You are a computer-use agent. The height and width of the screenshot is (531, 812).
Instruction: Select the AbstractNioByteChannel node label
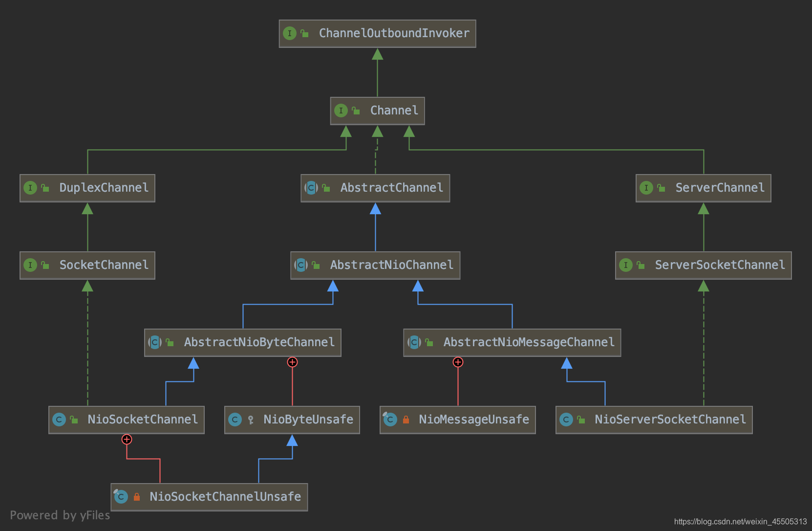[x=259, y=342]
